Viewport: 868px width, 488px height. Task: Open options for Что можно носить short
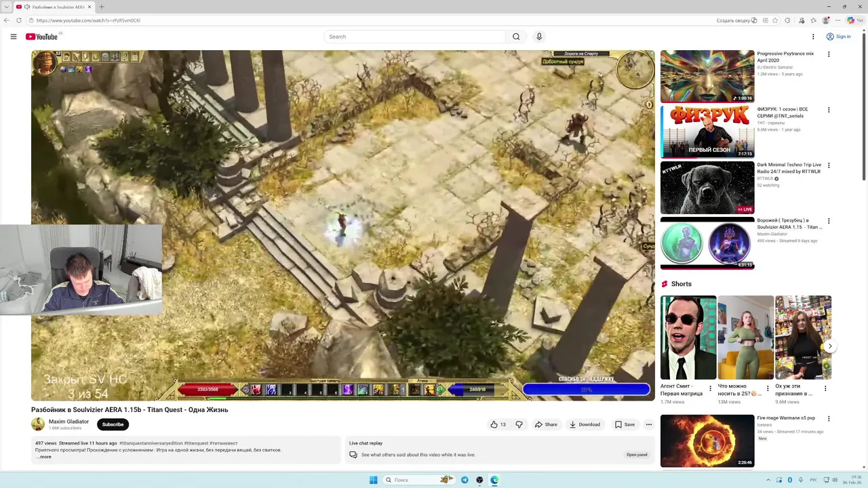click(768, 388)
